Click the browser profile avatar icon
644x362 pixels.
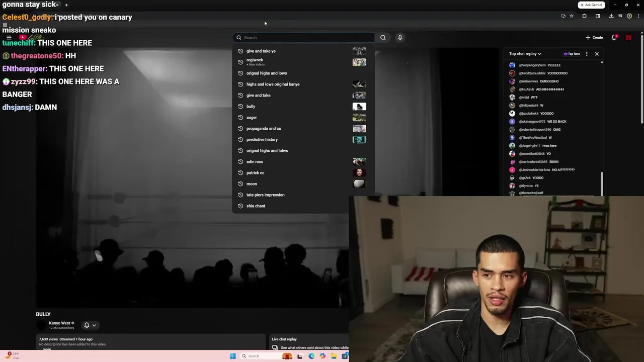point(629,16)
